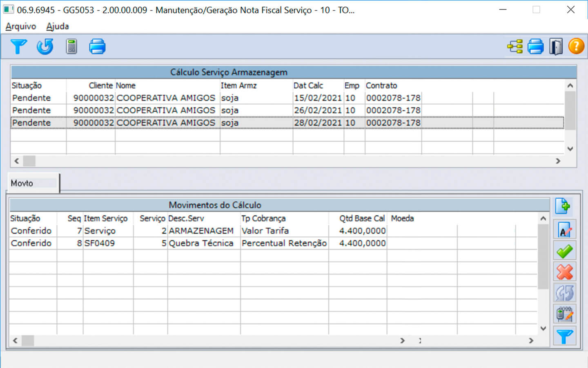
Task: Click the add new document icon
Action: [564, 206]
